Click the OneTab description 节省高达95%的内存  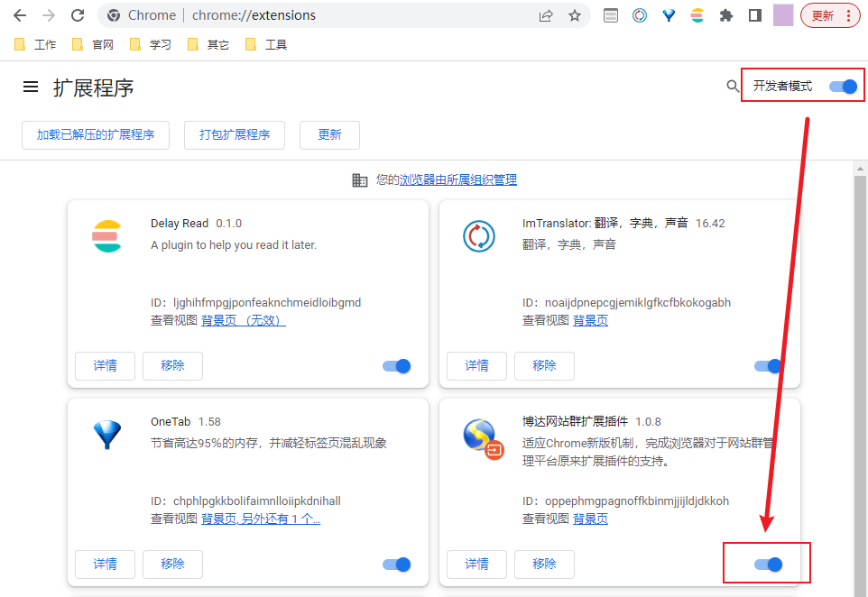click(x=269, y=443)
